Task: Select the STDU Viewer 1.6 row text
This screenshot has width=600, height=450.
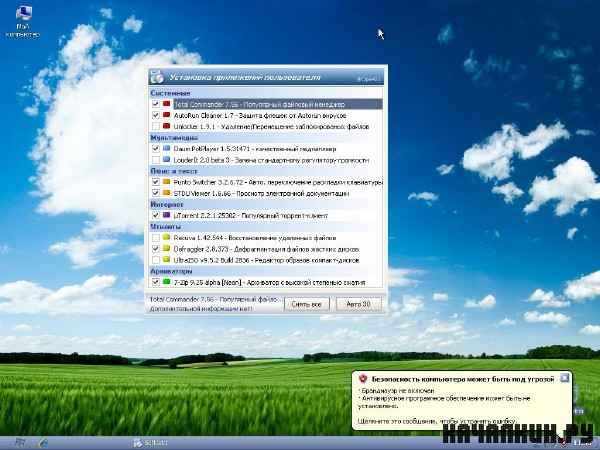Action: pos(261,193)
